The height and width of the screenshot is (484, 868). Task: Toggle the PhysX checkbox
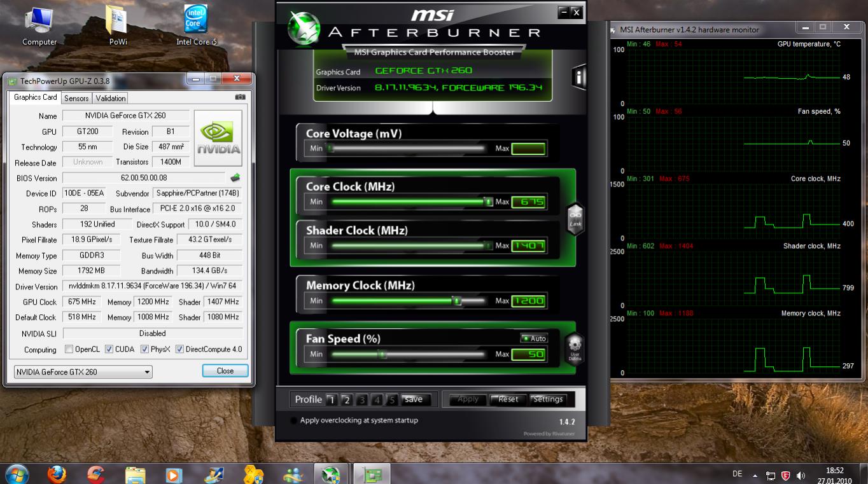[144, 349]
